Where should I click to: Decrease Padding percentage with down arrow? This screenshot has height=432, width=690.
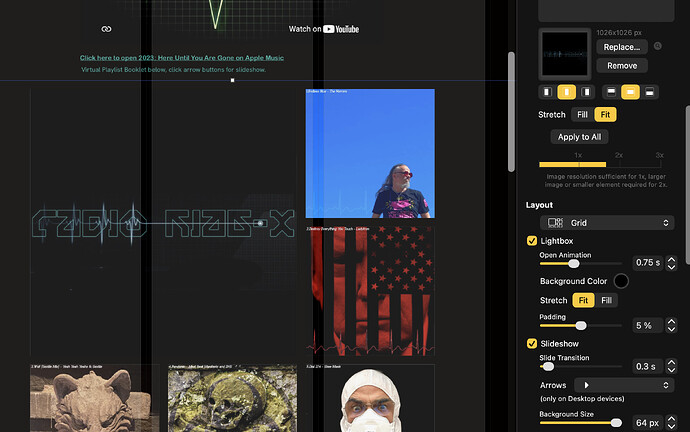click(671, 329)
